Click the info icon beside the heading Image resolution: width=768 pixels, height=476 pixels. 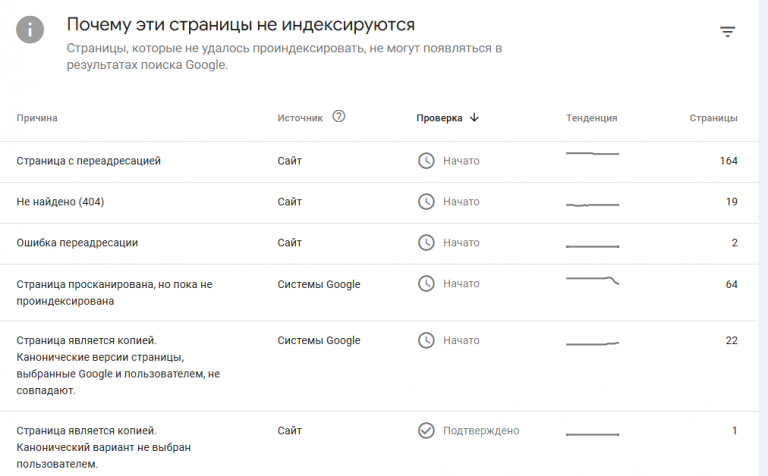(x=31, y=30)
